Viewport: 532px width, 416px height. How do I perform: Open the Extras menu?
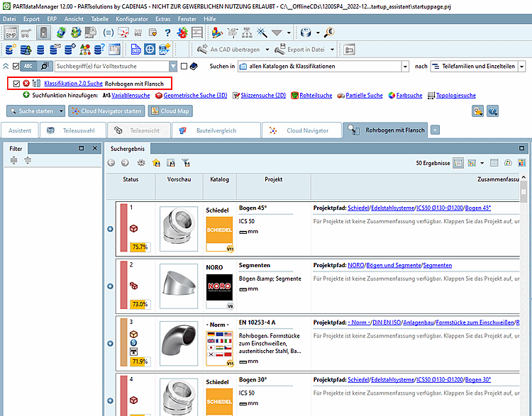click(163, 19)
